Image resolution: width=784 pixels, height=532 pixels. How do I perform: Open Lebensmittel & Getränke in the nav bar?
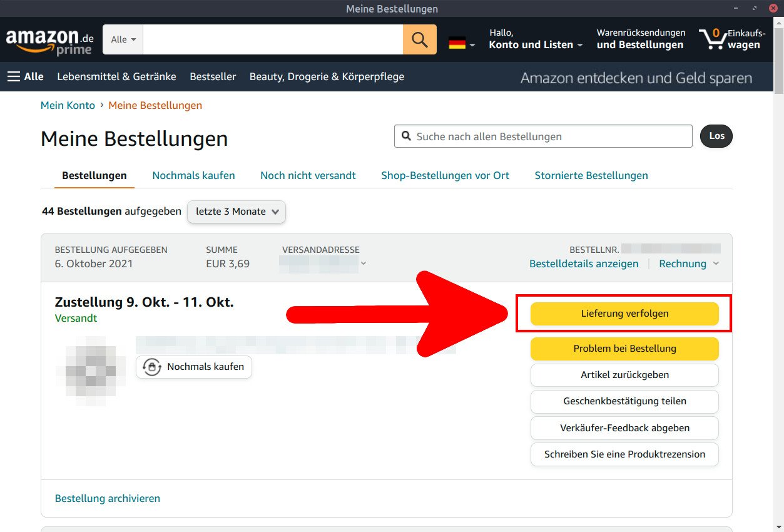[x=116, y=76]
